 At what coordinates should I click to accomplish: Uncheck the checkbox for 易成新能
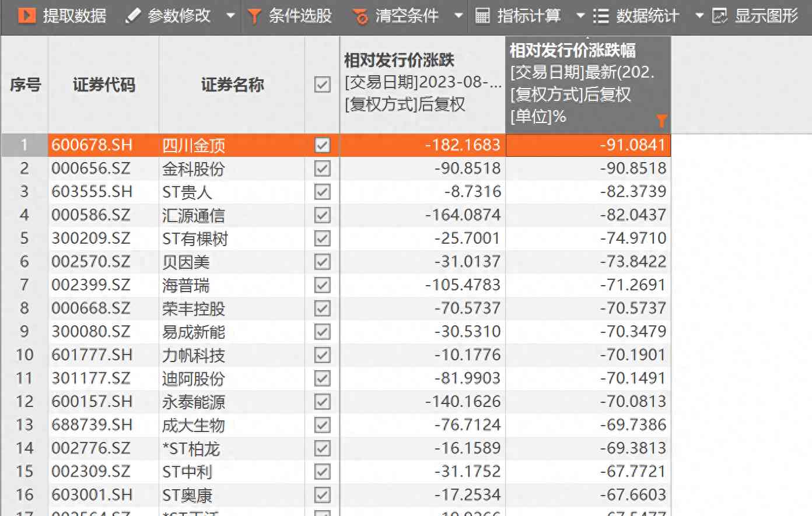[323, 332]
